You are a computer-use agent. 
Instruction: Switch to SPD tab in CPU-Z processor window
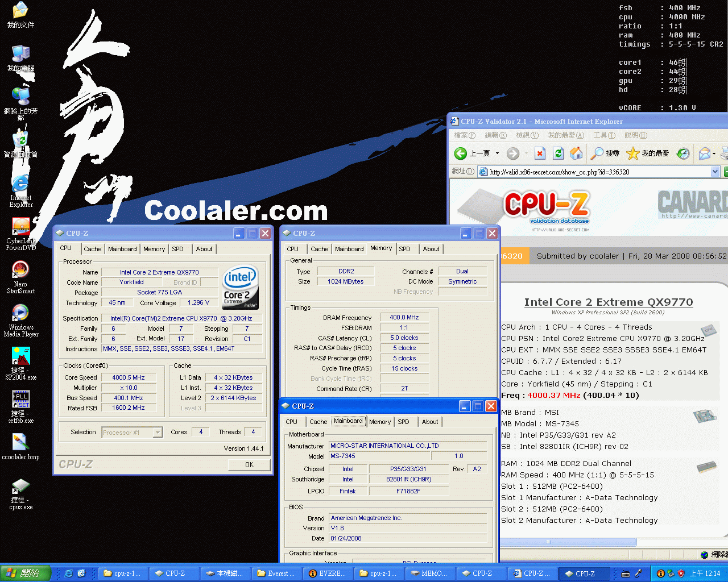coord(178,249)
